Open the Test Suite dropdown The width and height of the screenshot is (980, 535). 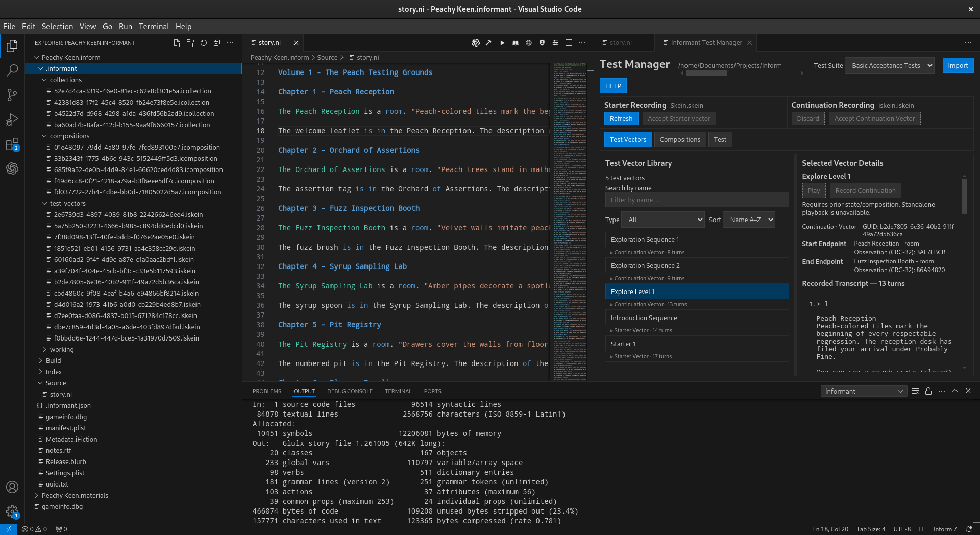890,65
